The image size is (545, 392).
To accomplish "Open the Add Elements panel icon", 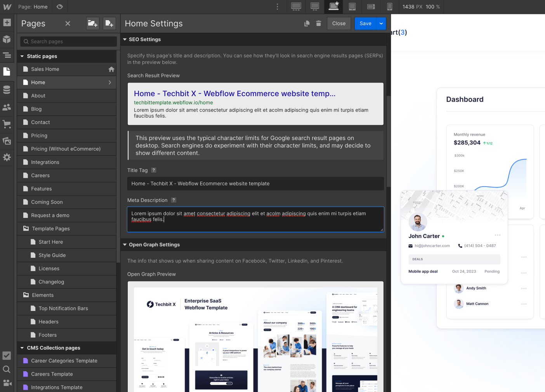I will pos(7,22).
